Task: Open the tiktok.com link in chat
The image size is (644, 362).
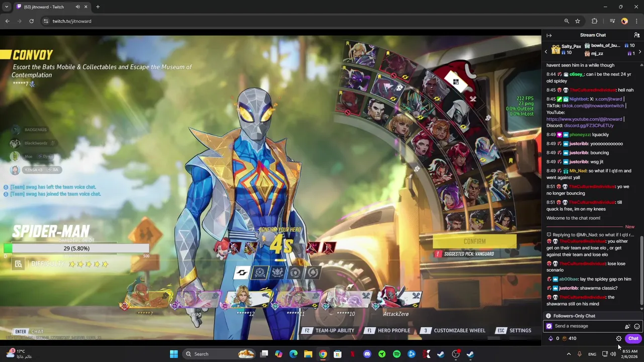Action: [x=593, y=106]
